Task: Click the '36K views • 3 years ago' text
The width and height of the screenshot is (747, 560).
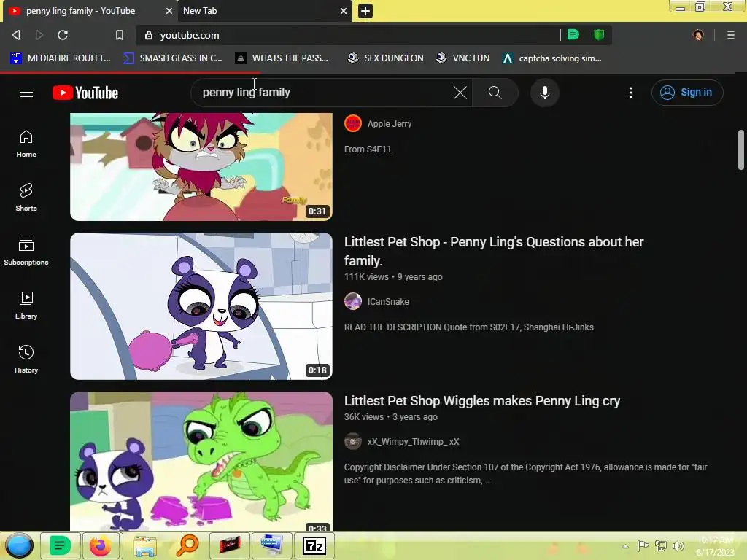Action: [391, 417]
